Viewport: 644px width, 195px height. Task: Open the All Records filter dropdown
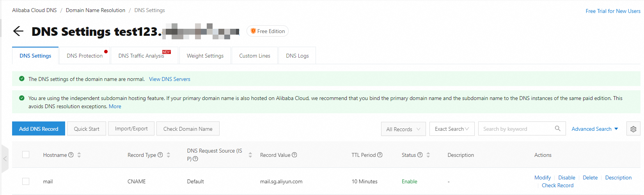[403, 129]
